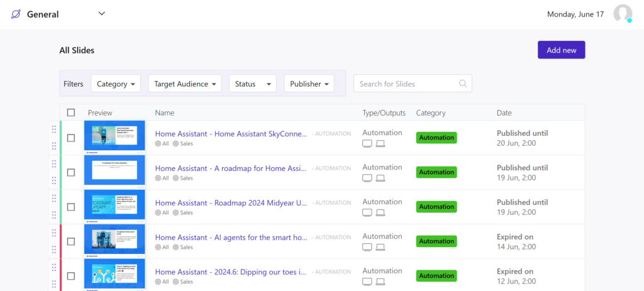Click the green Automation badge in the Roadmap 2024 Midyear row
Image resolution: width=644 pixels, height=291 pixels.
(x=436, y=207)
